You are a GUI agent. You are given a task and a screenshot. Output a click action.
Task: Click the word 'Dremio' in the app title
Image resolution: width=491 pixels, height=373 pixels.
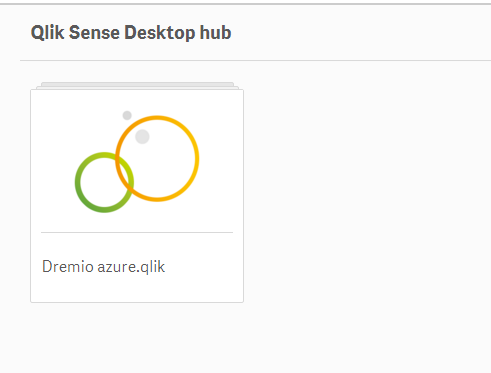(68, 267)
